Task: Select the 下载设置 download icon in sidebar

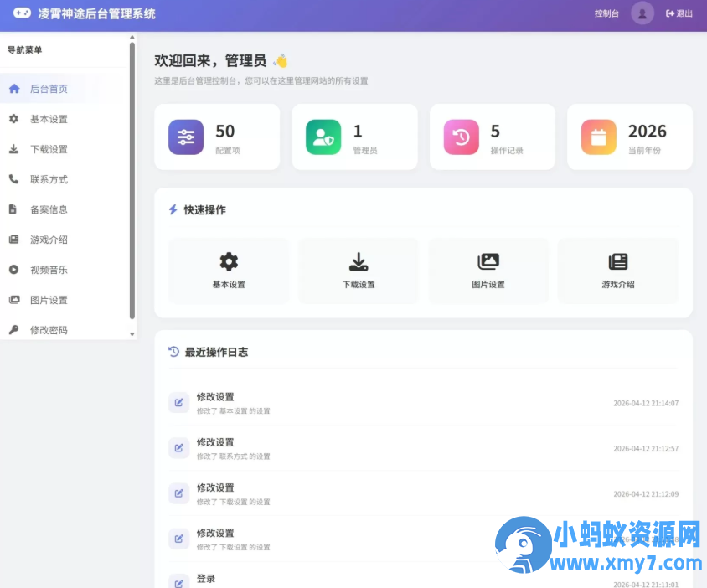Action: 13,148
